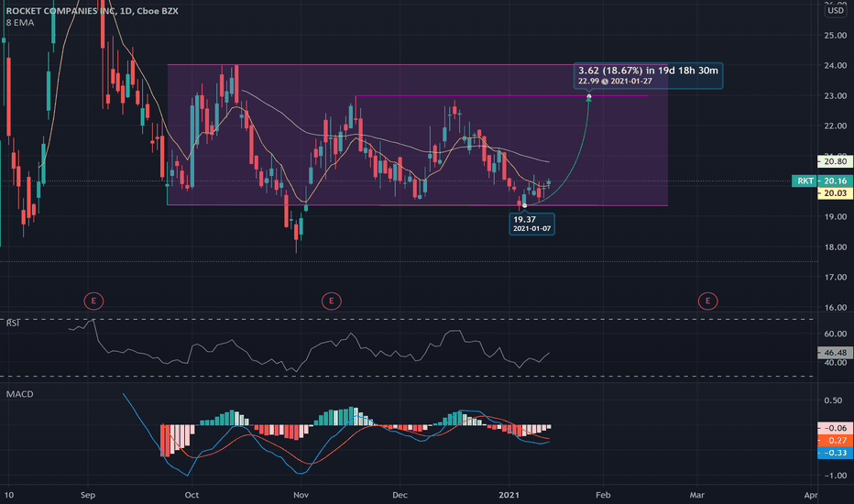This screenshot has height=504, width=854.
Task: Click the 23.00 price axis label
Action: pos(836,96)
